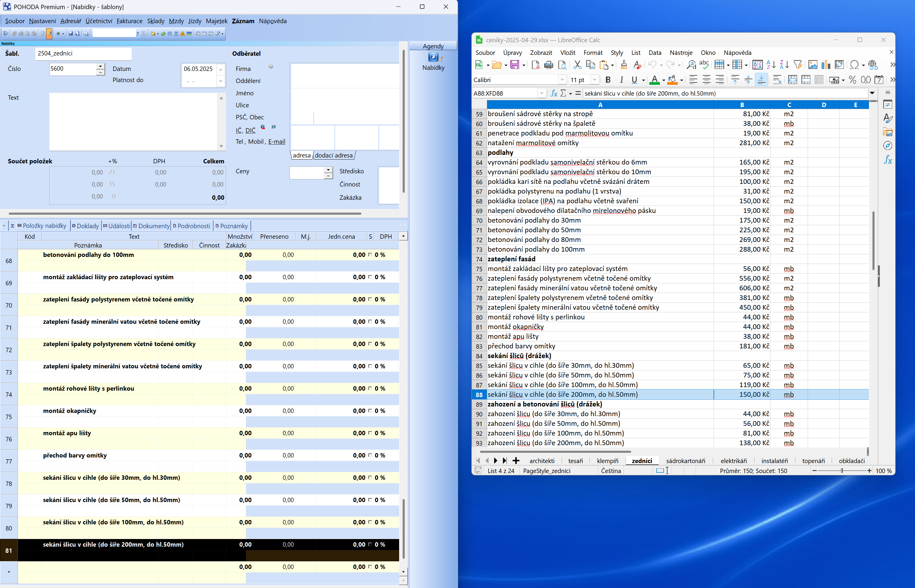
Task: Click the Sort Ascending icon
Action: [771, 65]
